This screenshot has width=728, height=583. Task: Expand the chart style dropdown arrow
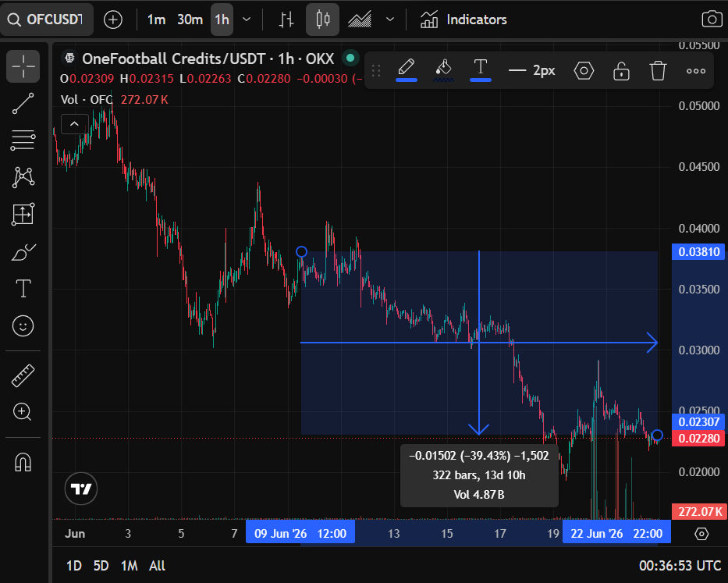[x=390, y=20]
